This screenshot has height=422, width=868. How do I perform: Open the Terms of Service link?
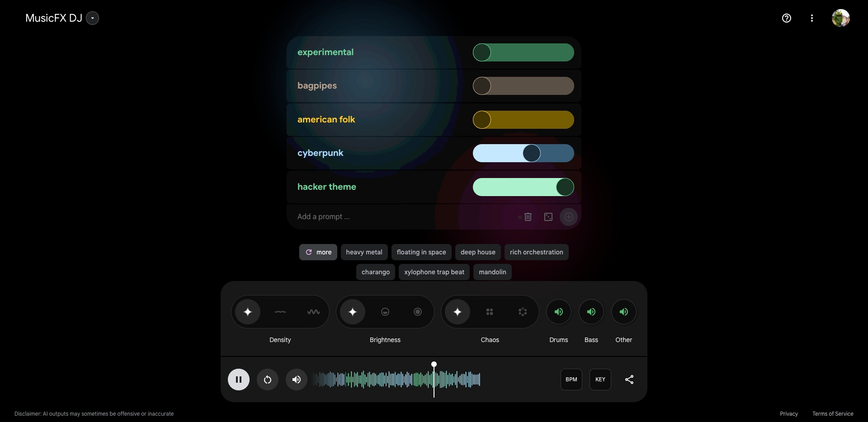coord(833,414)
